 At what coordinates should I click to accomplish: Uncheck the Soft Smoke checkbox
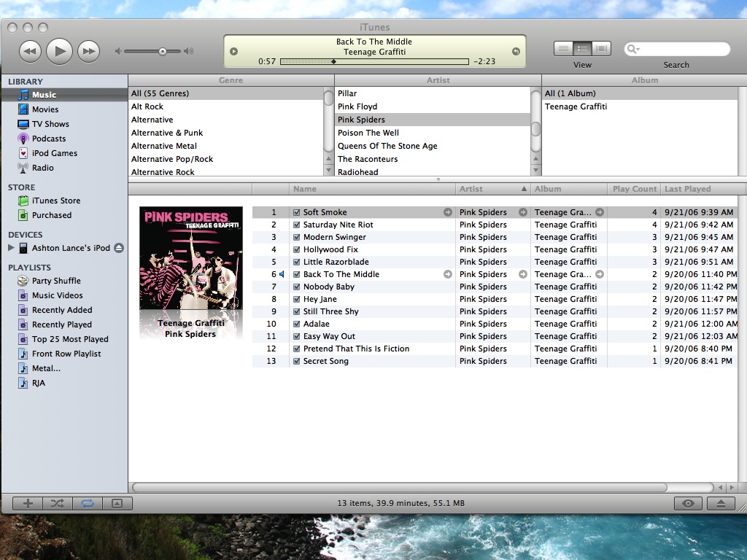pyautogui.click(x=296, y=212)
